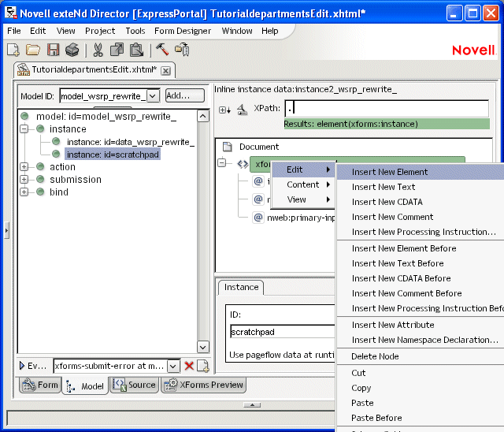Toggle the Ev... disclosure triangle
This screenshot has height=432, width=504.
coord(22,366)
